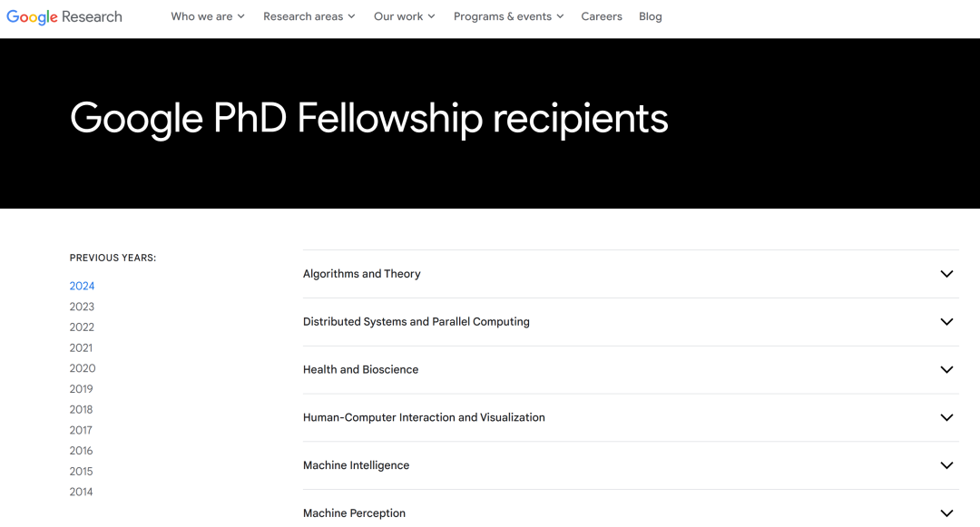Open the Machine Intelligence section title

tap(357, 465)
